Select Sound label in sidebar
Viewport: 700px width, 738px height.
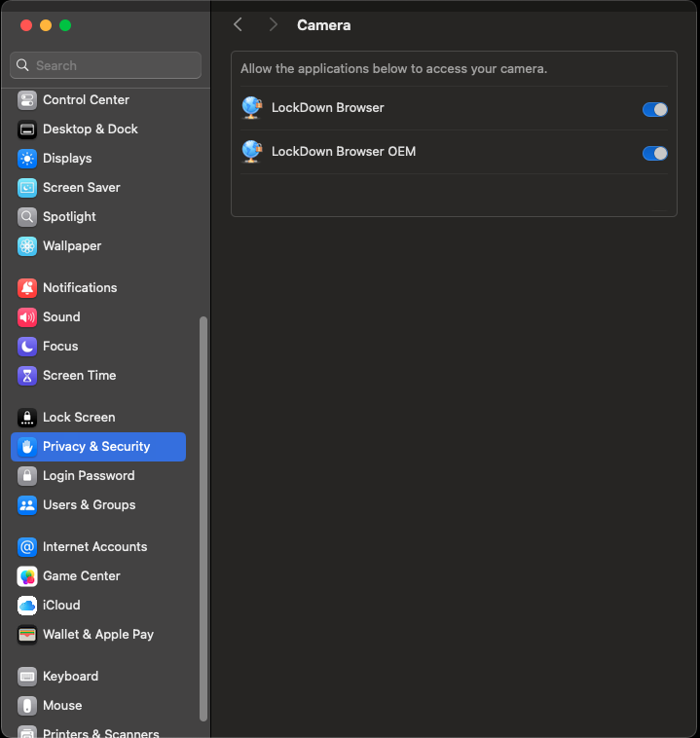[x=61, y=316]
